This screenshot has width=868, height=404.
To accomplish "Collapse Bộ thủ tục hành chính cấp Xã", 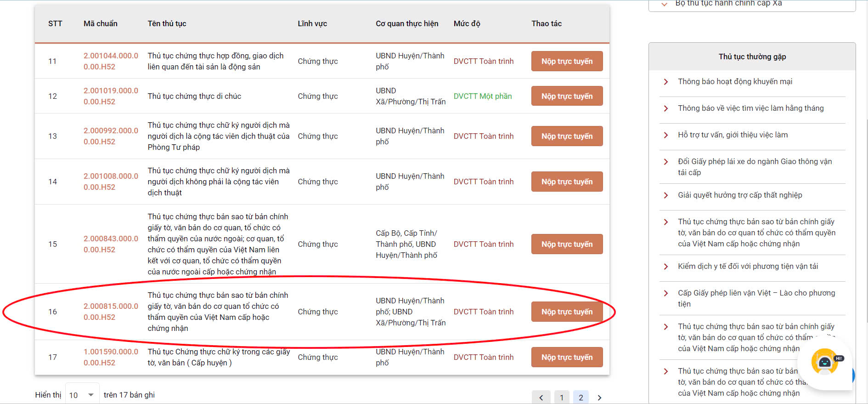I will coord(664,4).
